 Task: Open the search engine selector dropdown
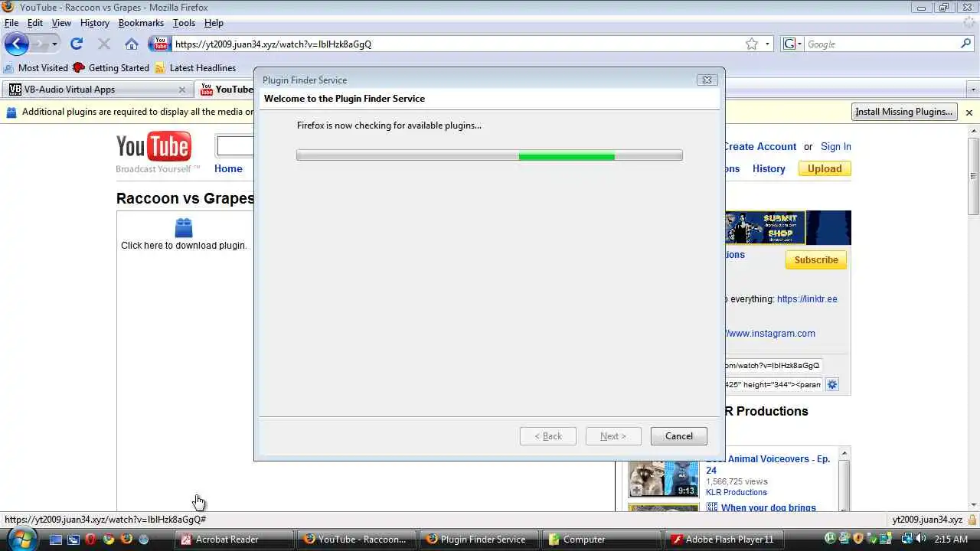pyautogui.click(x=792, y=44)
